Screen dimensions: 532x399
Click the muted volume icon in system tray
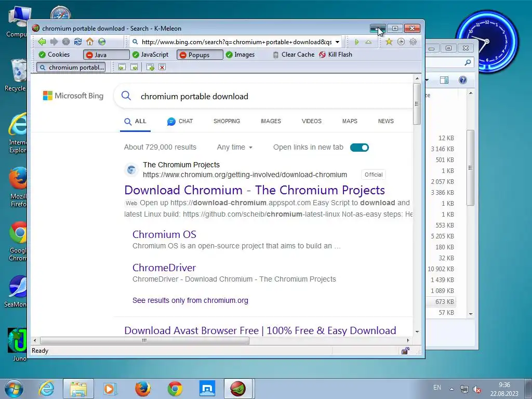pos(477,389)
